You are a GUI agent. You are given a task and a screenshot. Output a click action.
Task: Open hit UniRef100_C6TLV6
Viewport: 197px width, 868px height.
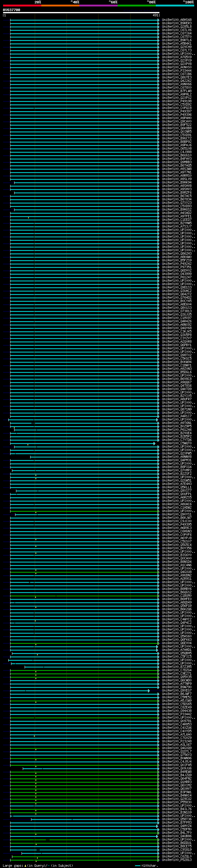click(x=177, y=30)
